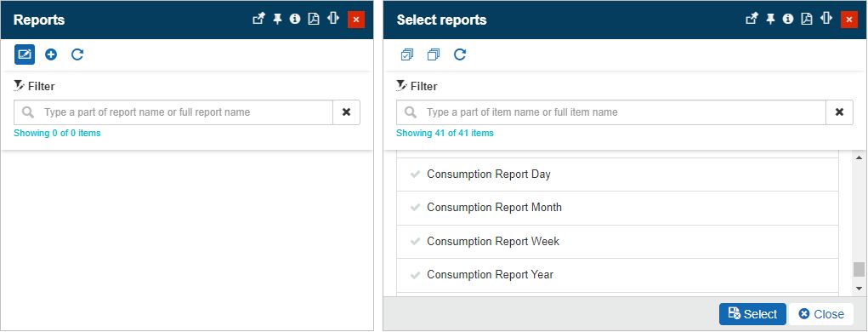Show info for Select reports panel

click(x=788, y=19)
